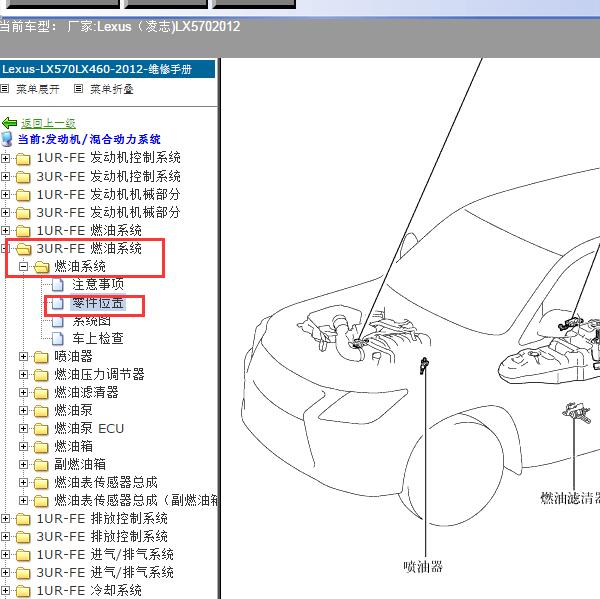600x599 pixels.
Task: Click open folder icon of 燃油系统 subfolder
Action: coord(42,267)
